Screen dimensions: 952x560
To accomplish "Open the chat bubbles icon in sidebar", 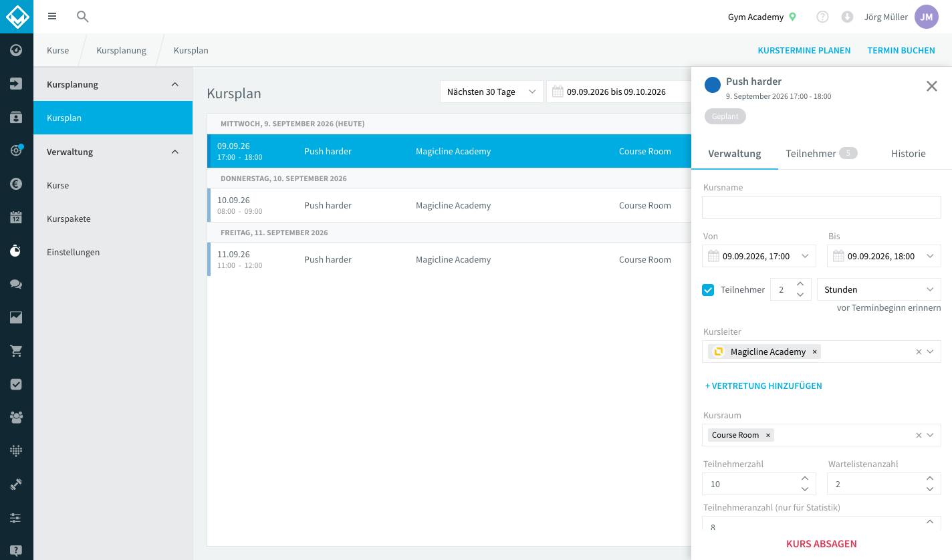I will click(17, 284).
